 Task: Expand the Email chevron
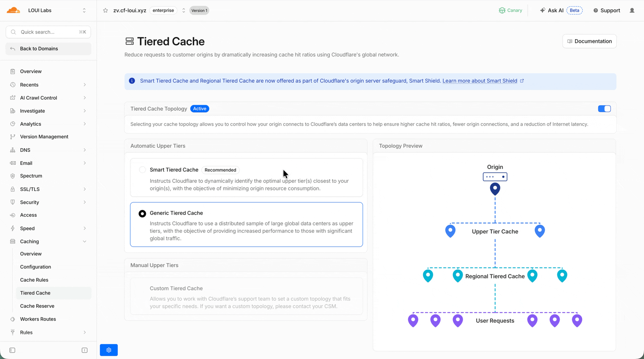(85, 163)
